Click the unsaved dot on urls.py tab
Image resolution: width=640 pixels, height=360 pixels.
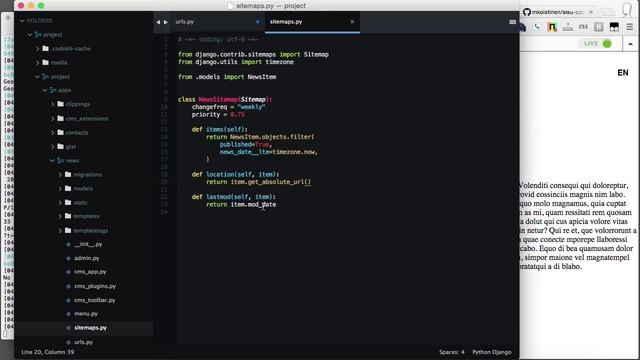258,22
